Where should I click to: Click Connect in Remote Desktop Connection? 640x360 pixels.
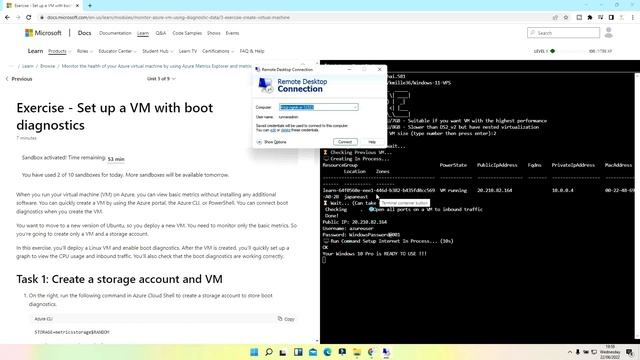[345, 142]
